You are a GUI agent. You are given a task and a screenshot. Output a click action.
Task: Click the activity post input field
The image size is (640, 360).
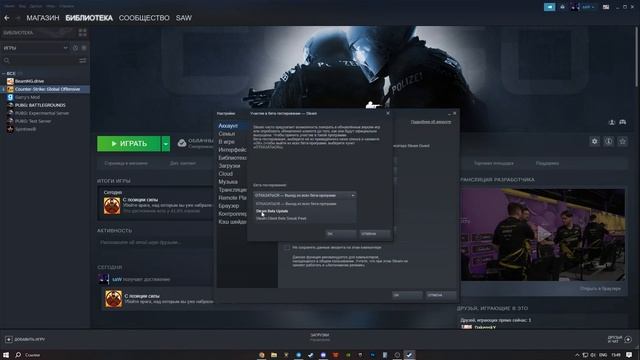coord(156,242)
